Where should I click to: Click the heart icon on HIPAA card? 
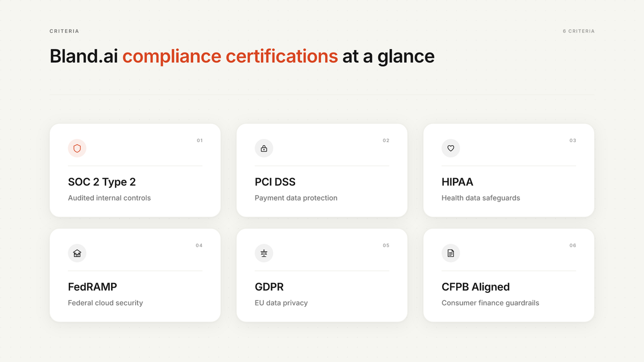[451, 149]
